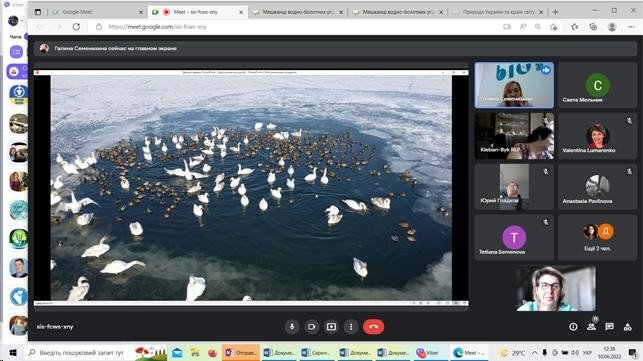Select Tetiana Semenova participant tile
643x361 pixels.
pyautogui.click(x=514, y=238)
